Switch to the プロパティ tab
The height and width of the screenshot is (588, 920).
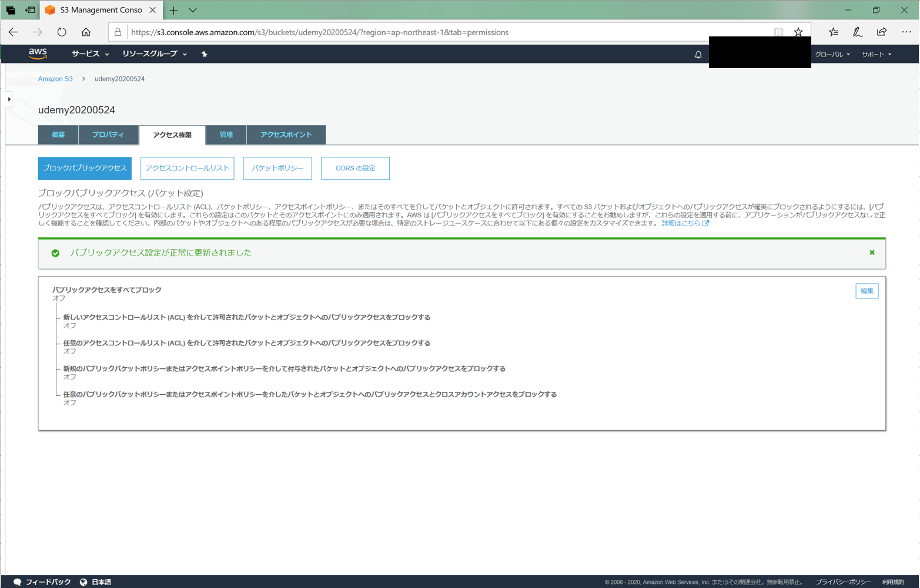tap(108, 135)
